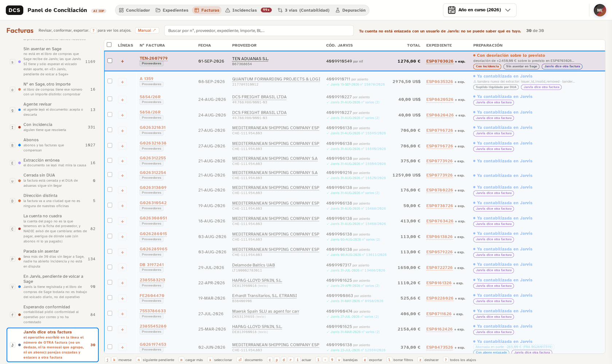Select checkbox for invoice 5854/26R
This screenshot has width=612, height=364.
(x=110, y=99)
